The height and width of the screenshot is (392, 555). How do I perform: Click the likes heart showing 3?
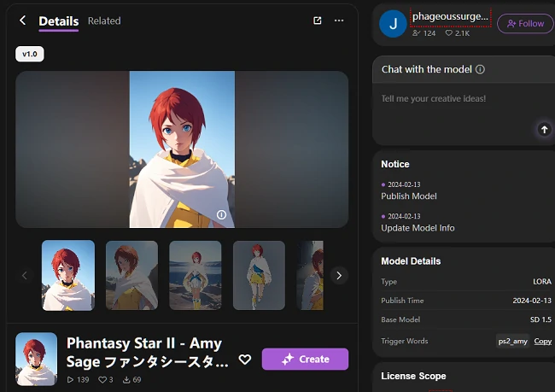pyautogui.click(x=102, y=379)
